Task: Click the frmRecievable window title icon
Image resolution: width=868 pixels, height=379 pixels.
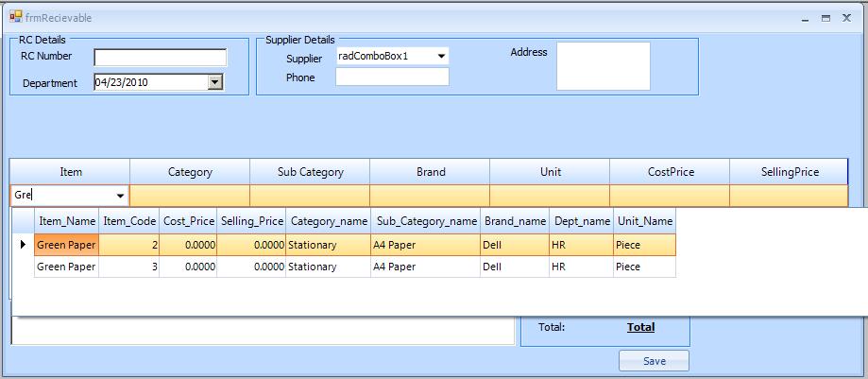Action: pyautogui.click(x=15, y=16)
